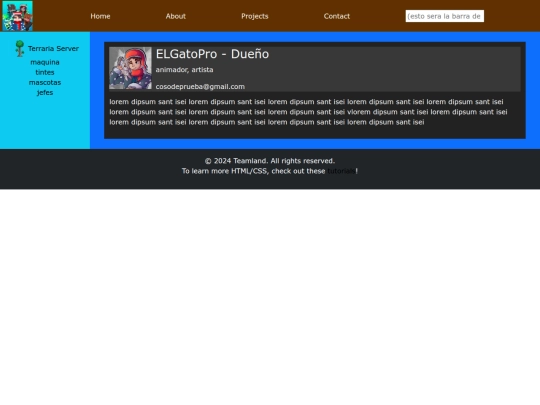Click the lorem dipsum description paragraph
The width and height of the screenshot is (540, 405).
coord(308,112)
